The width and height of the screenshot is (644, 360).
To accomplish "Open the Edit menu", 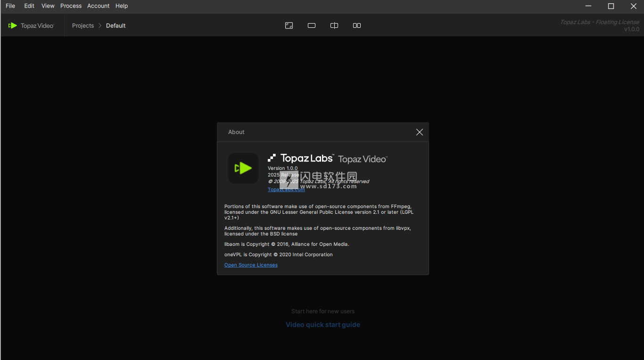I will click(29, 6).
